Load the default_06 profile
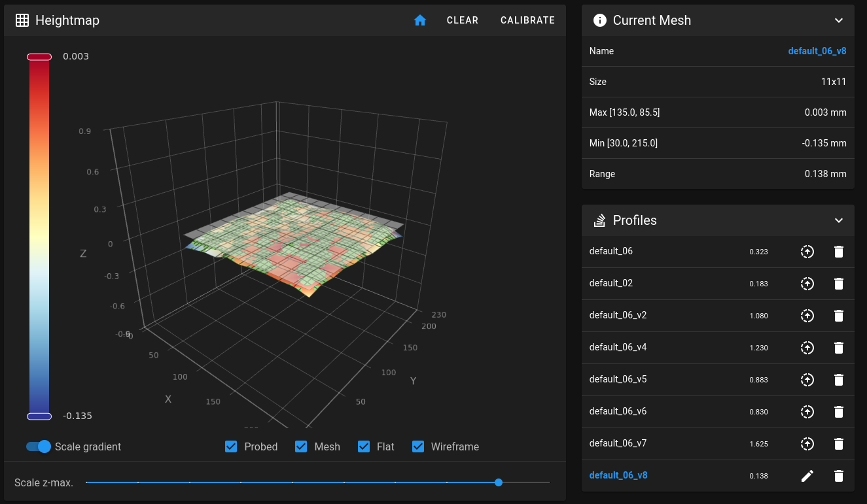Screen dimensions: 867x504 807,252
